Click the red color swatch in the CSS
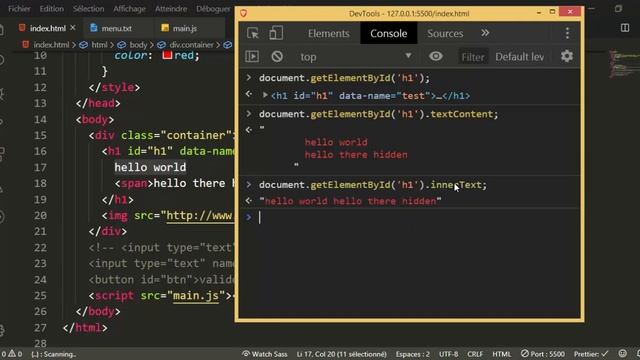640x360 pixels. (167, 55)
